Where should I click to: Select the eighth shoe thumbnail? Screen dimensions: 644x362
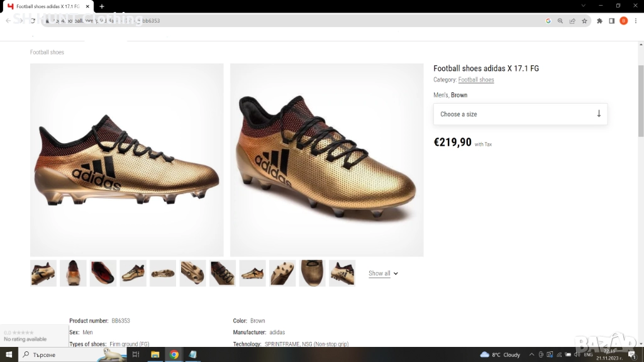coord(253,273)
